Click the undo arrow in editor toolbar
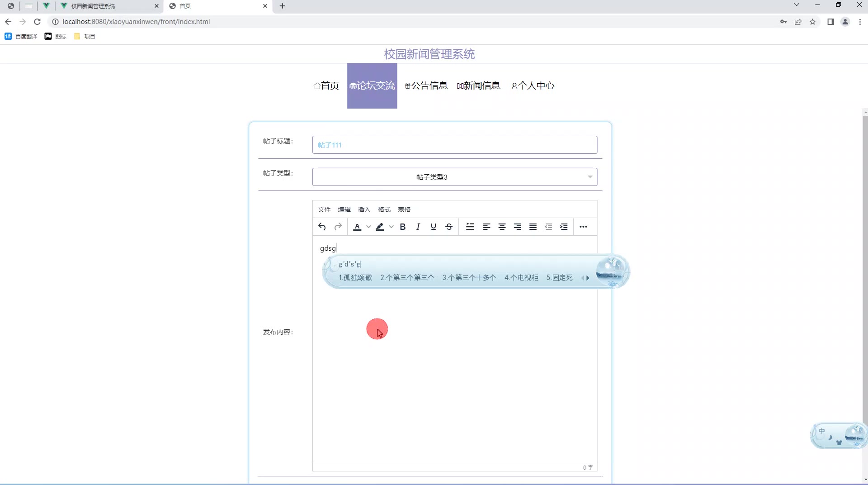The height and width of the screenshot is (485, 868). pyautogui.click(x=322, y=227)
